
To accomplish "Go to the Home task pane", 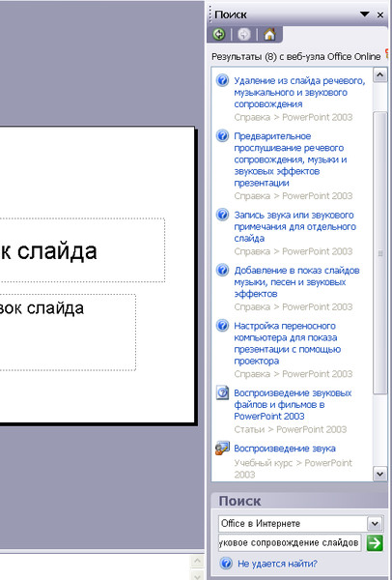I will (x=269, y=35).
